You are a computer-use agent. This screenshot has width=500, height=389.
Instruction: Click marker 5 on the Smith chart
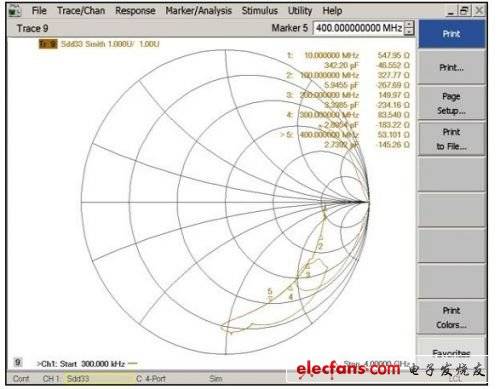pyautogui.click(x=270, y=296)
